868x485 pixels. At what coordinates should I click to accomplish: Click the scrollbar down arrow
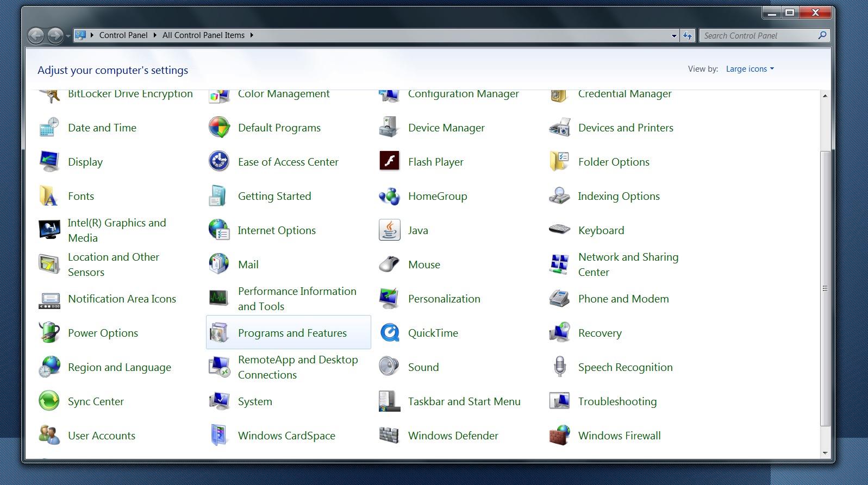pos(825,453)
